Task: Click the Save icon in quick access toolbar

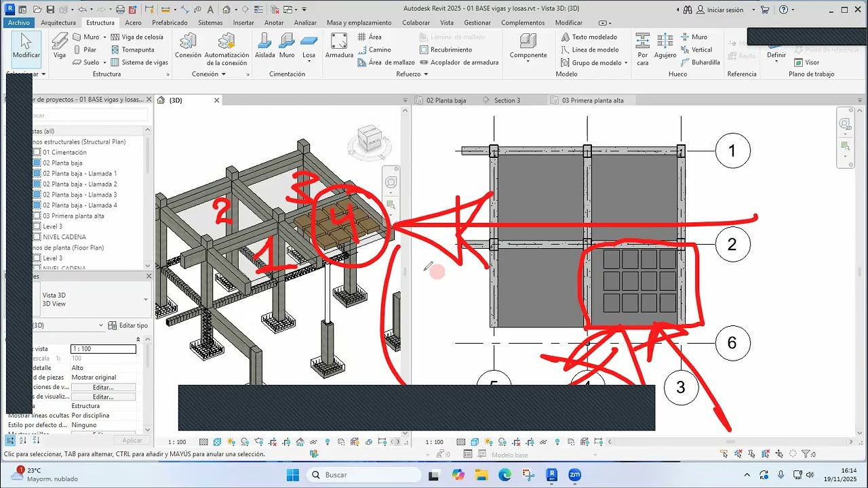Action: click(50, 9)
